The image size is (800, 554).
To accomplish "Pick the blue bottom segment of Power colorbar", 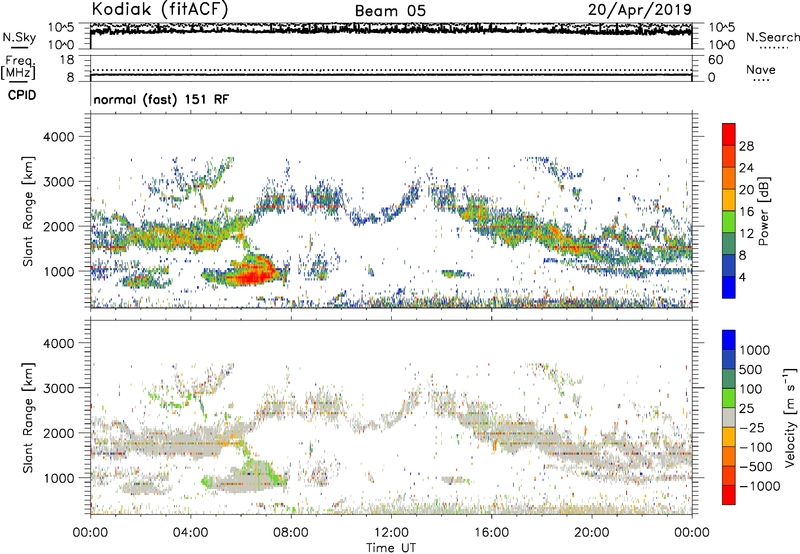I will click(x=729, y=287).
